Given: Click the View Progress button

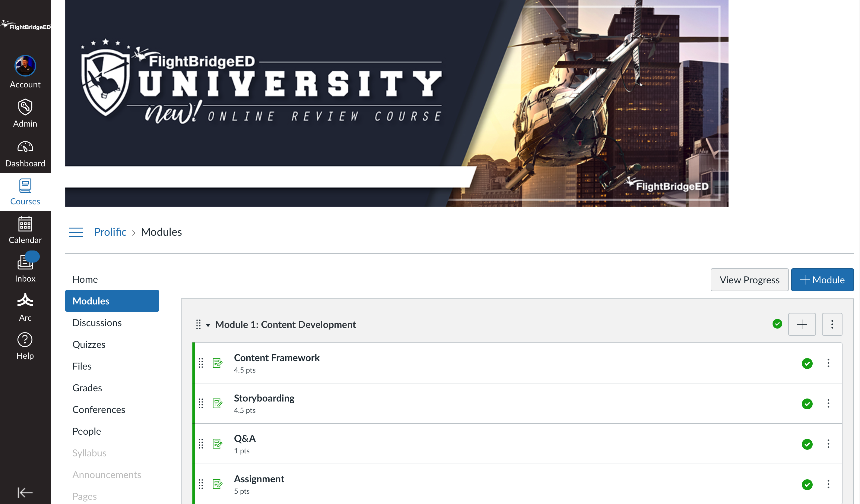Looking at the screenshot, I should pos(749,280).
